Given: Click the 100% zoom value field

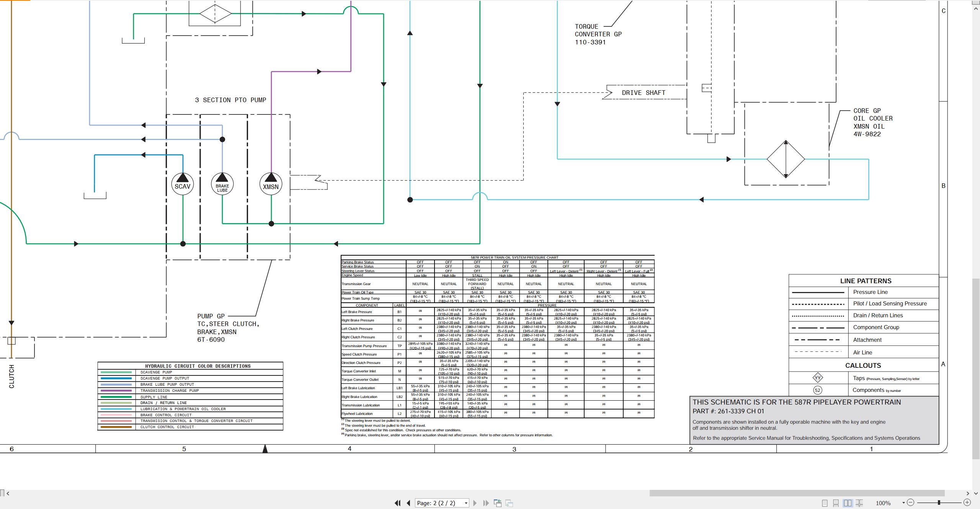Looking at the screenshot, I should (x=883, y=503).
